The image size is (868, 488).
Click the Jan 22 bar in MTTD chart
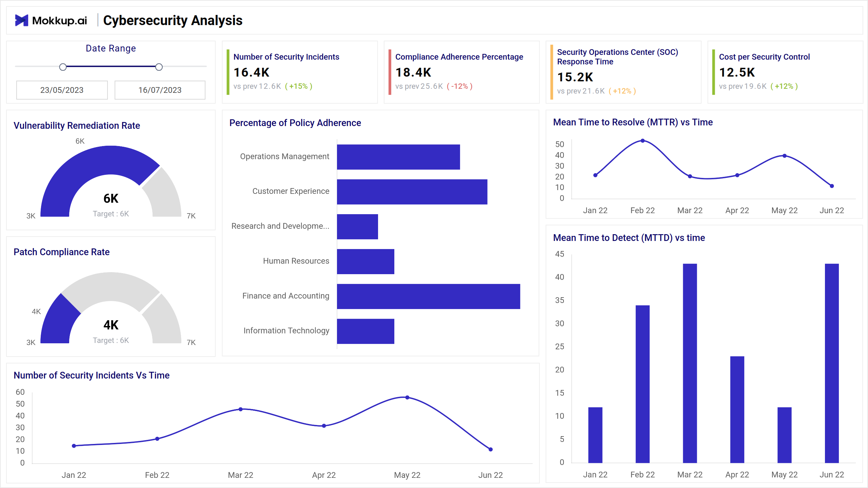point(595,435)
